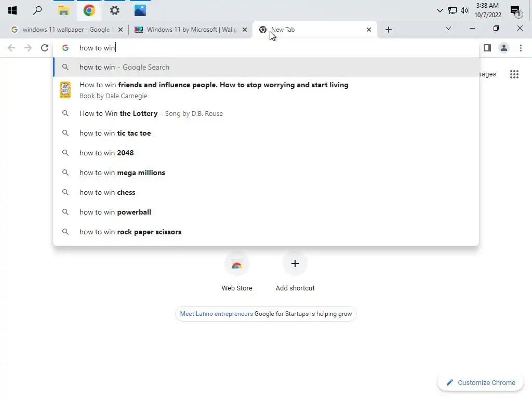Open the notification center icon
532x399 pixels.
tap(516, 11)
